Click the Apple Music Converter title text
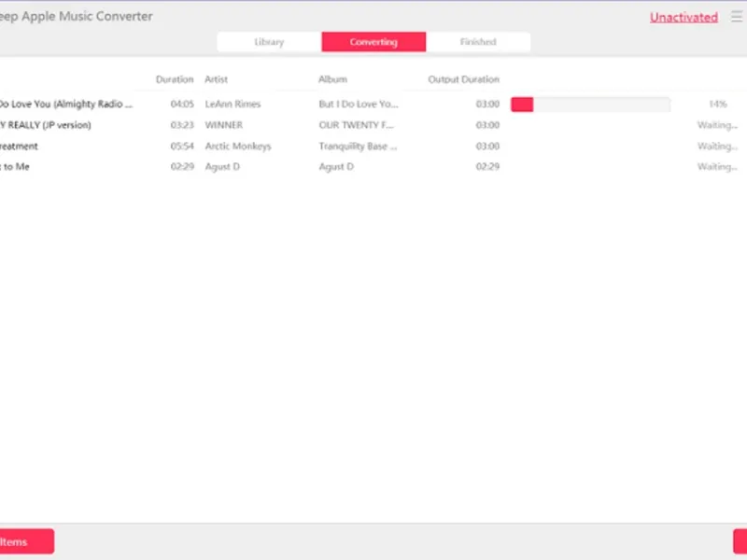 [x=77, y=16]
